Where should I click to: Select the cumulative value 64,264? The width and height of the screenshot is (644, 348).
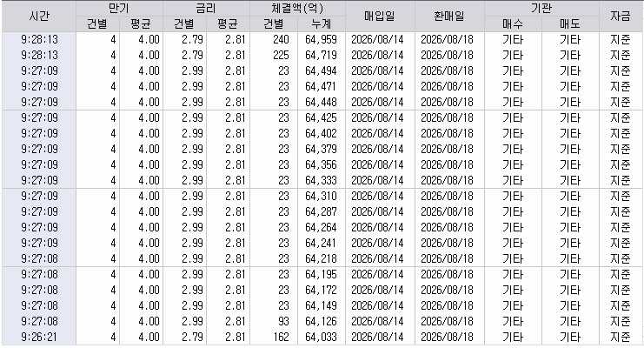point(321,227)
